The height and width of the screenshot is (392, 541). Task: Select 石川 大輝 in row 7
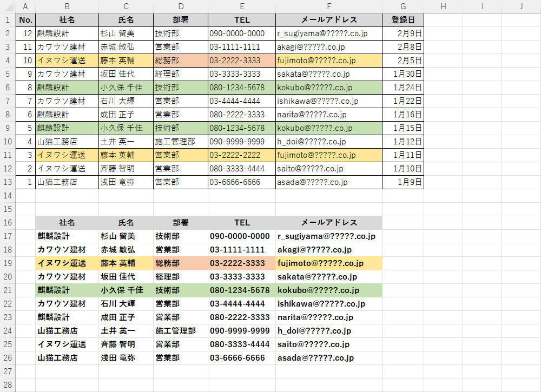tap(126, 101)
